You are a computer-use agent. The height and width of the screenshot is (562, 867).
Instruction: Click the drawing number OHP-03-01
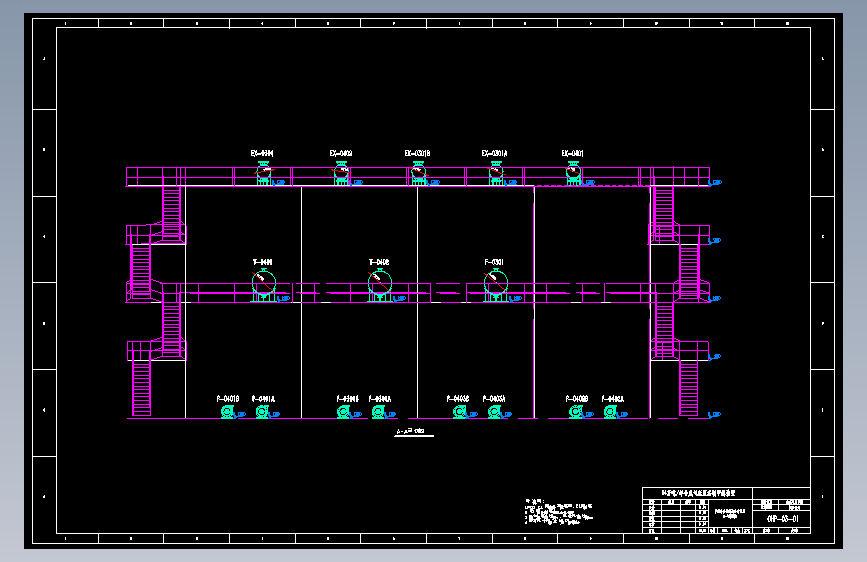(782, 519)
